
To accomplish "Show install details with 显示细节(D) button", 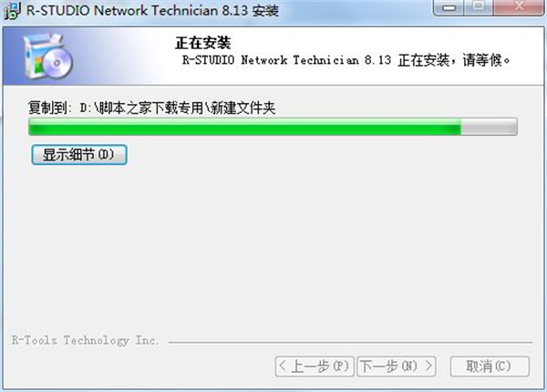I will click(79, 154).
